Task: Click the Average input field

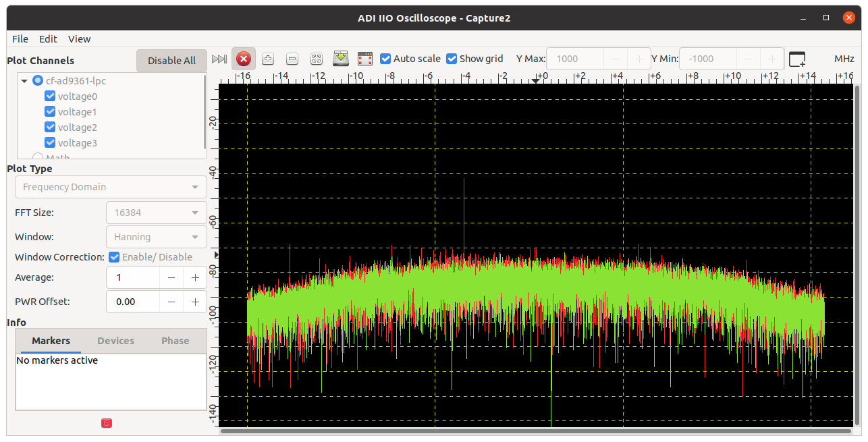Action: tap(133, 277)
